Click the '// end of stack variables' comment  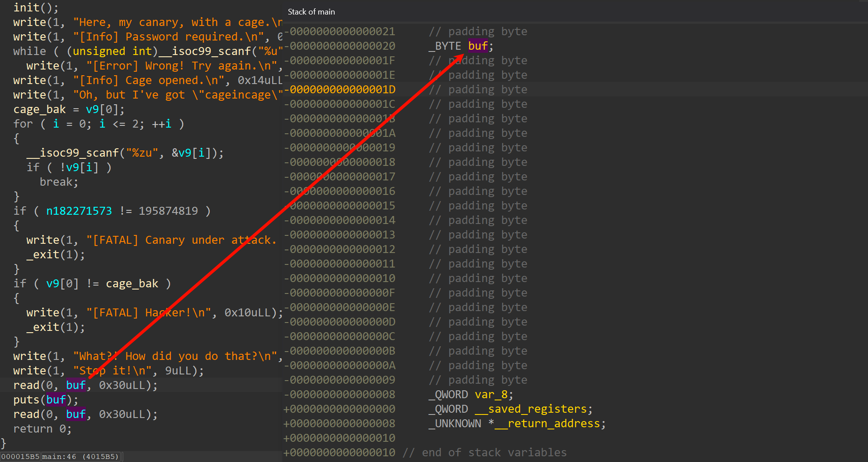[x=484, y=452]
